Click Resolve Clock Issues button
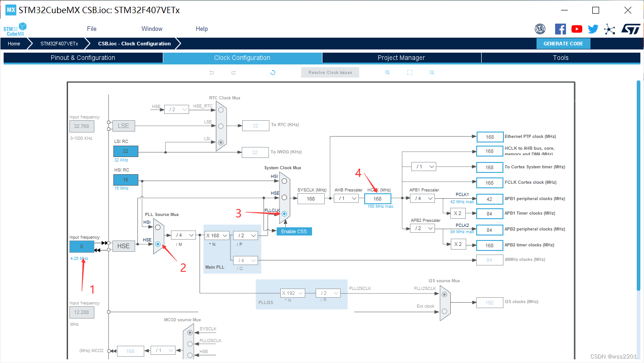Image resolution: width=644 pixels, height=363 pixels. (x=330, y=73)
